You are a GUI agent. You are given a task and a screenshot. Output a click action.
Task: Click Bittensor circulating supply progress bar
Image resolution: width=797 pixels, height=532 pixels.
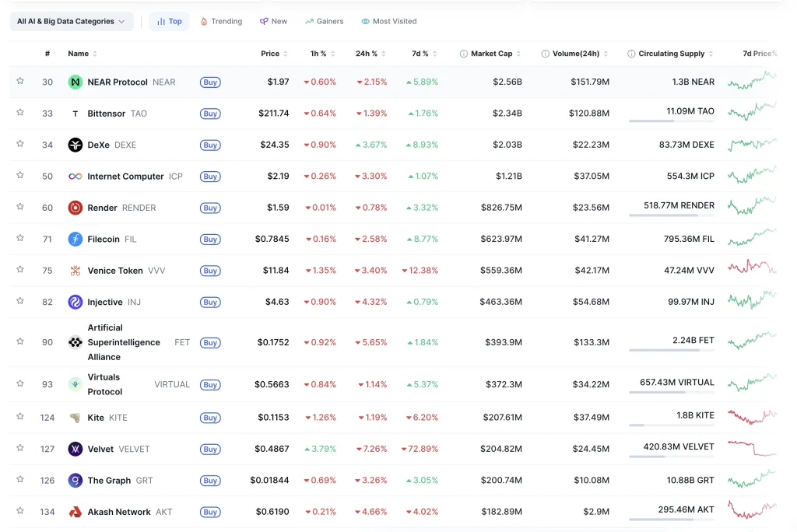click(672, 121)
